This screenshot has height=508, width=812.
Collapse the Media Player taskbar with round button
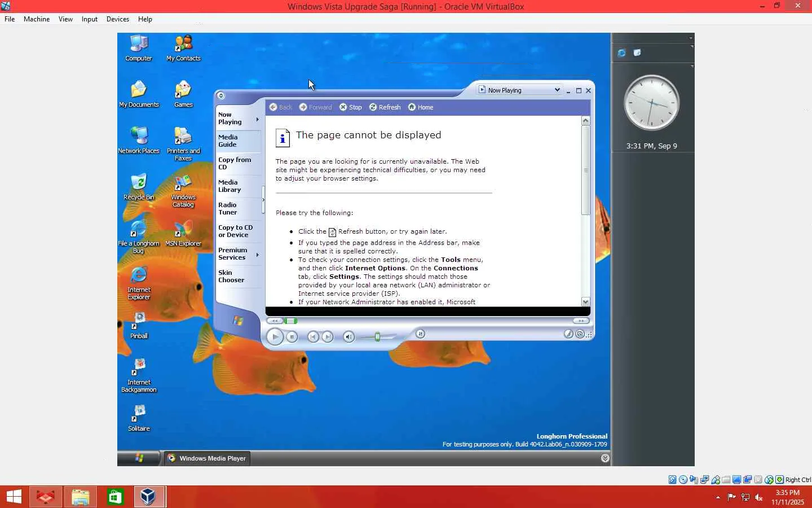point(221,96)
